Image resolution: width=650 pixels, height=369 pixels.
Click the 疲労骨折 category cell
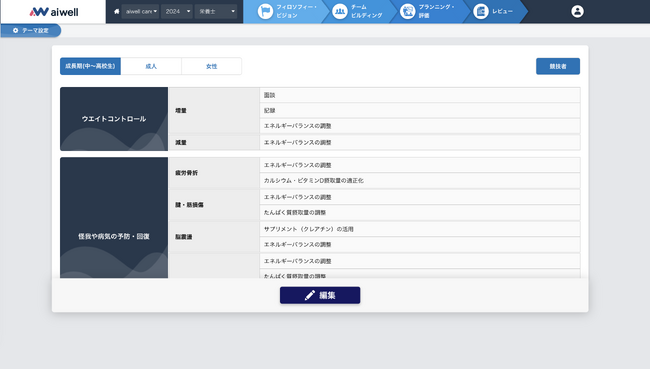pyautogui.click(x=214, y=173)
